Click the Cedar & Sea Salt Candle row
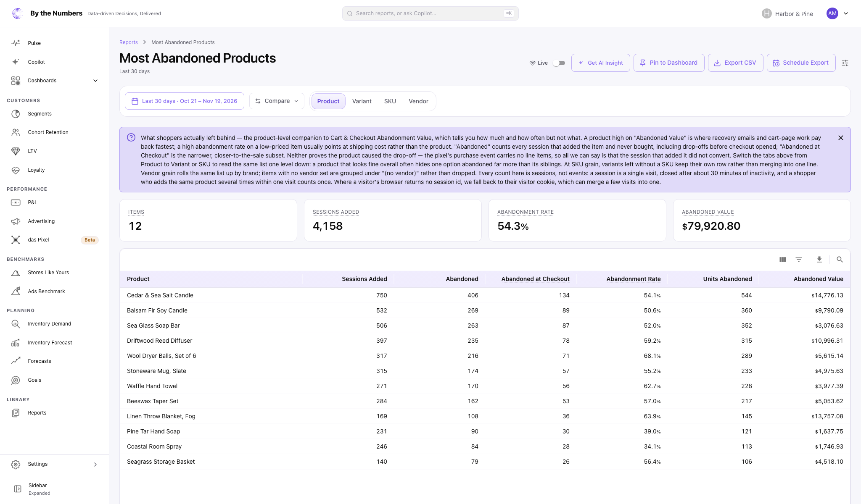Screen dimensions: 861x504 (485, 295)
